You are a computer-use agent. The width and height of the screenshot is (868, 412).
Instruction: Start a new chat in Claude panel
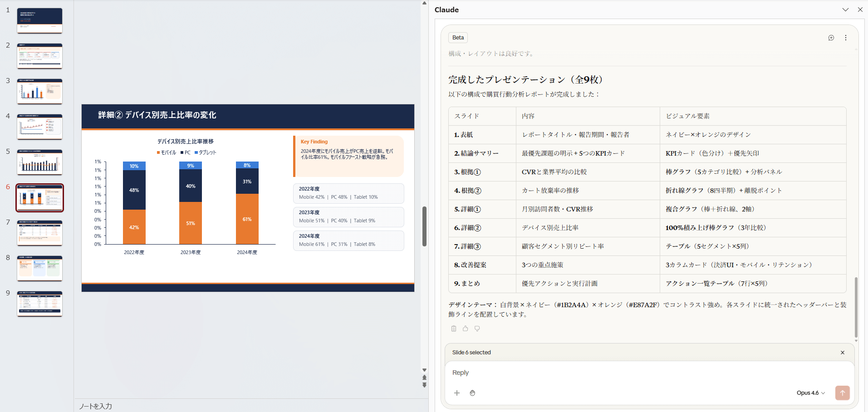[x=831, y=38]
